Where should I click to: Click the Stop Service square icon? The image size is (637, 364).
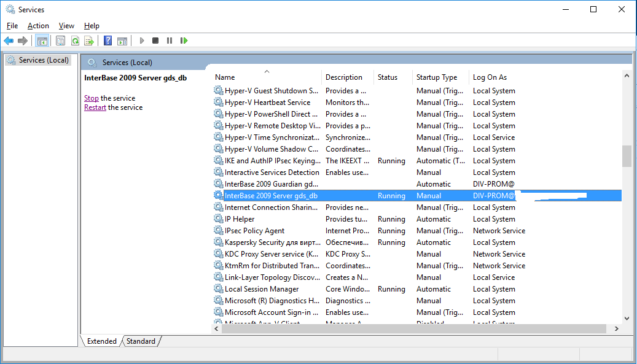tap(155, 41)
